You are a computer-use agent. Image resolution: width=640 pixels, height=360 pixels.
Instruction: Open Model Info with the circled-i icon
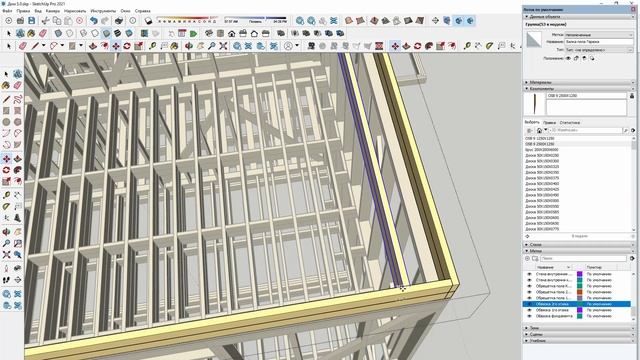[x=133, y=20]
